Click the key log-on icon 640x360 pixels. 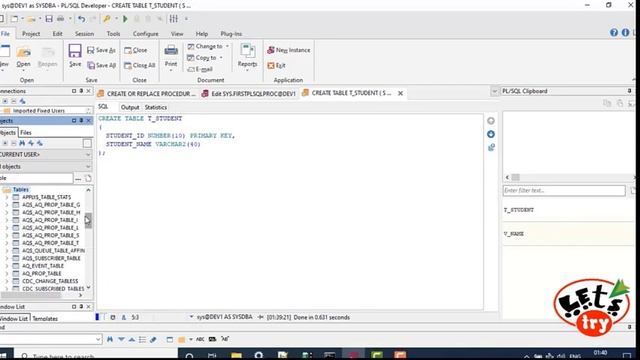pos(107,19)
